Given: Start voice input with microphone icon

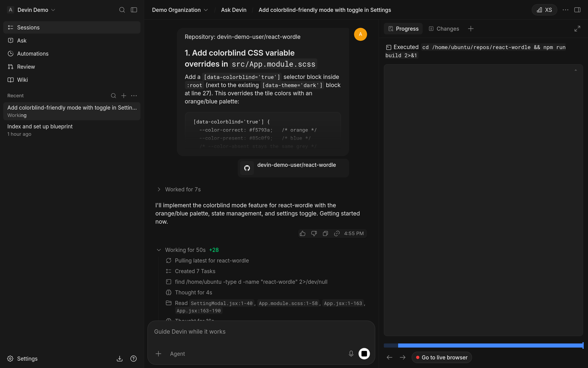Looking at the screenshot, I should click(x=351, y=354).
